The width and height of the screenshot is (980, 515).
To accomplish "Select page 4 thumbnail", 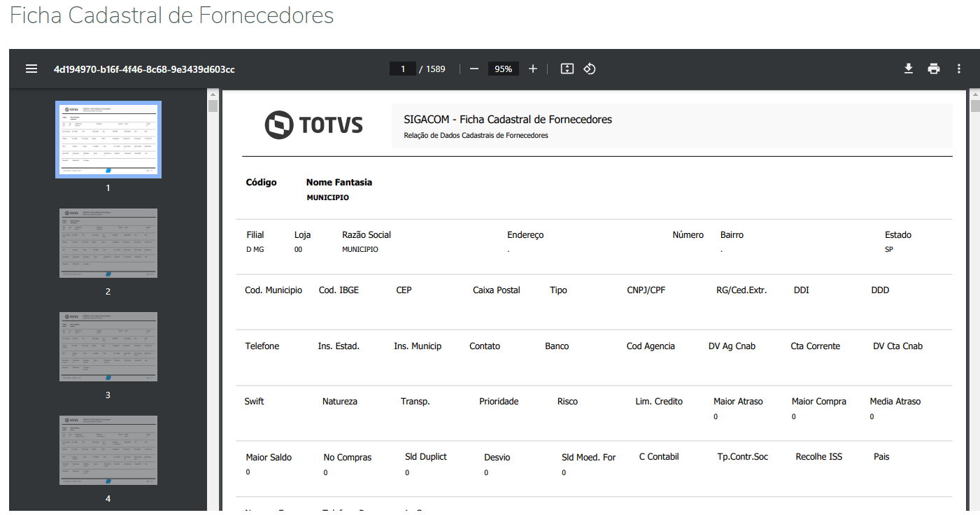I will pos(108,450).
